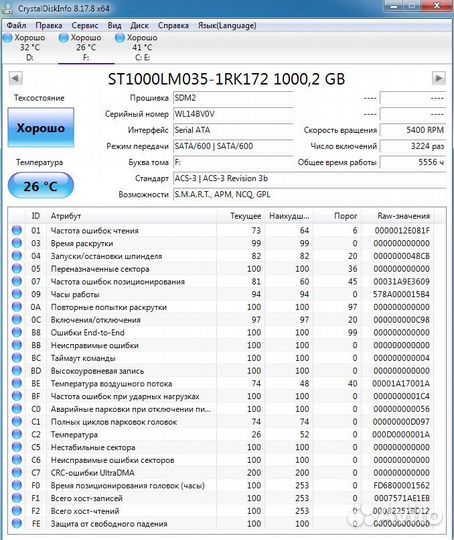Click status orb for BB Неисправимые ошибки

point(17,345)
